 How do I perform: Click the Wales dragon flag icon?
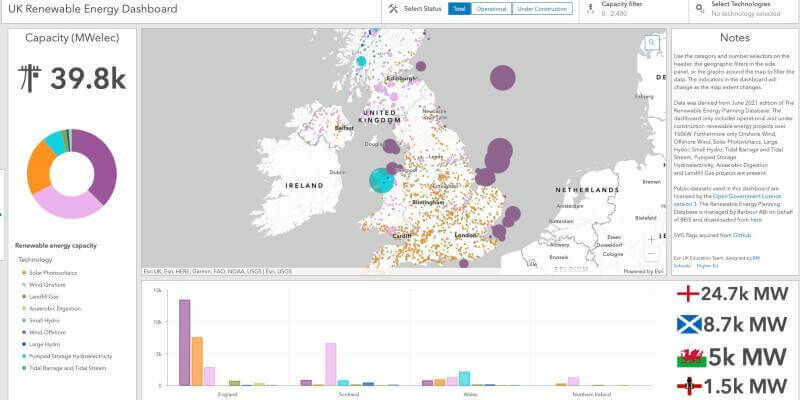691,357
